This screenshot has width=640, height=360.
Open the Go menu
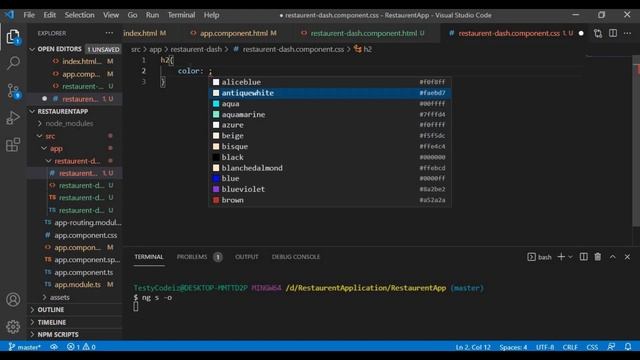coord(132,15)
